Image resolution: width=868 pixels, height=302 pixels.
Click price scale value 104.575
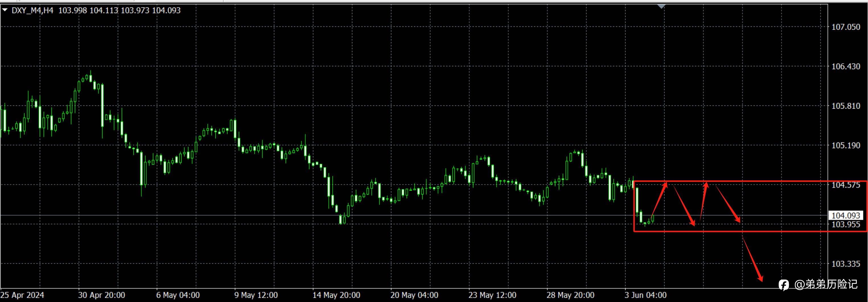846,185
